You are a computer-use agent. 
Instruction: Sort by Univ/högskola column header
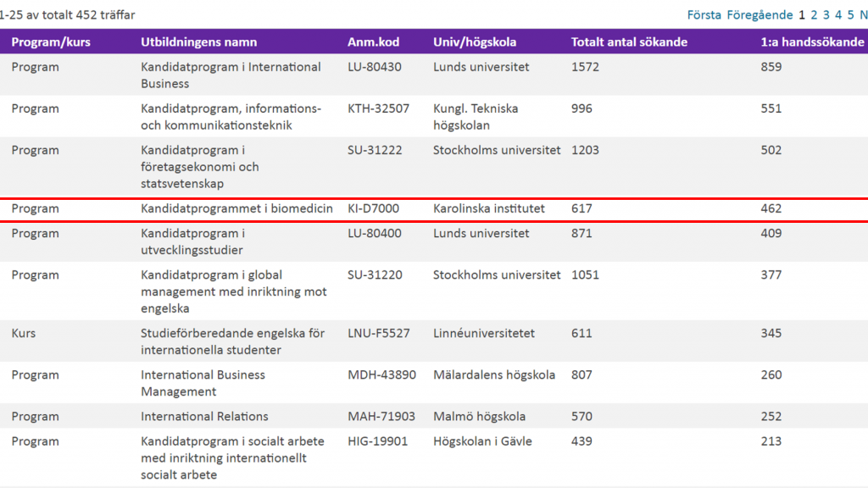pos(475,42)
